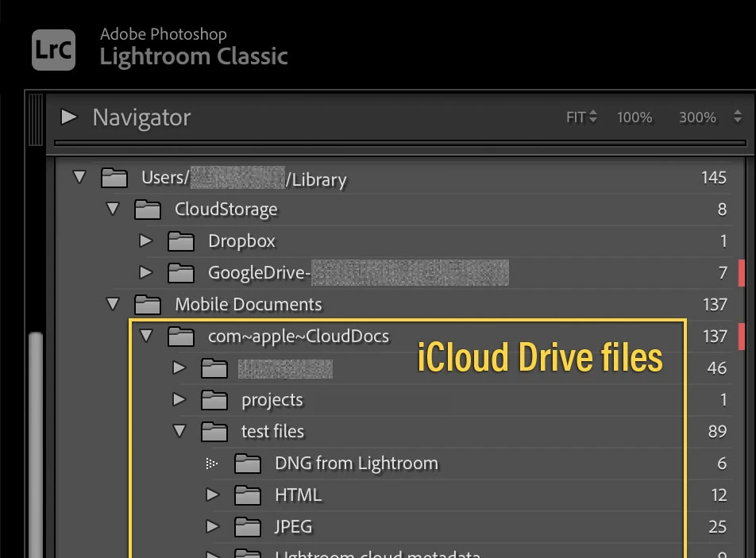Click the Navigator panel title

(x=141, y=117)
